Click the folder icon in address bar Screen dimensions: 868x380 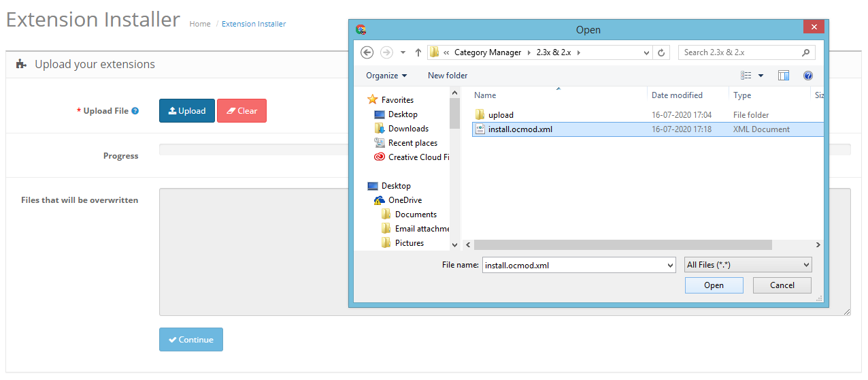coord(434,52)
